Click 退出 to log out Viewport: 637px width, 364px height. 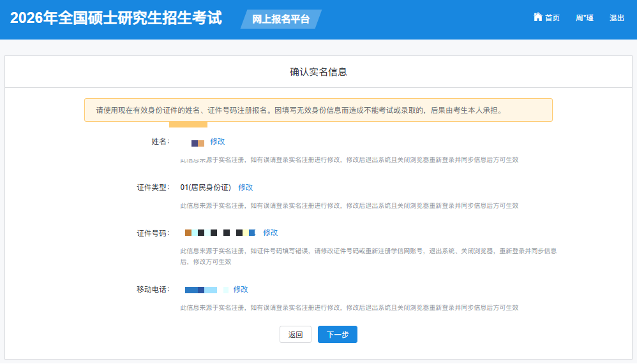pos(617,18)
